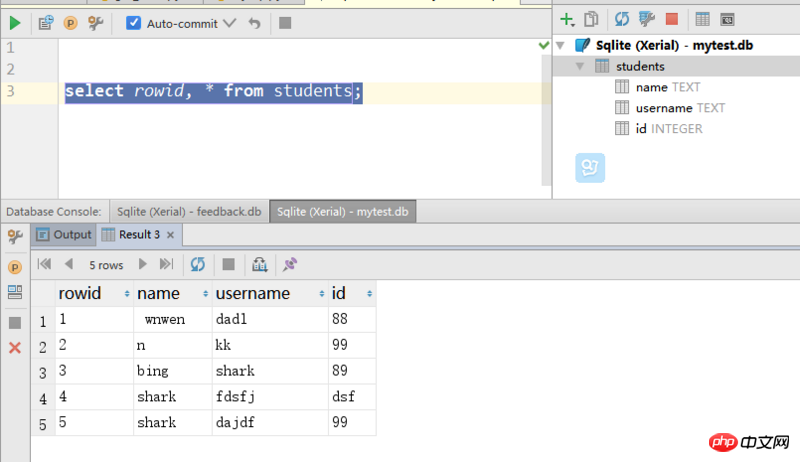Close the Result 3 tab
This screenshot has width=800, height=462.
coord(170,235)
